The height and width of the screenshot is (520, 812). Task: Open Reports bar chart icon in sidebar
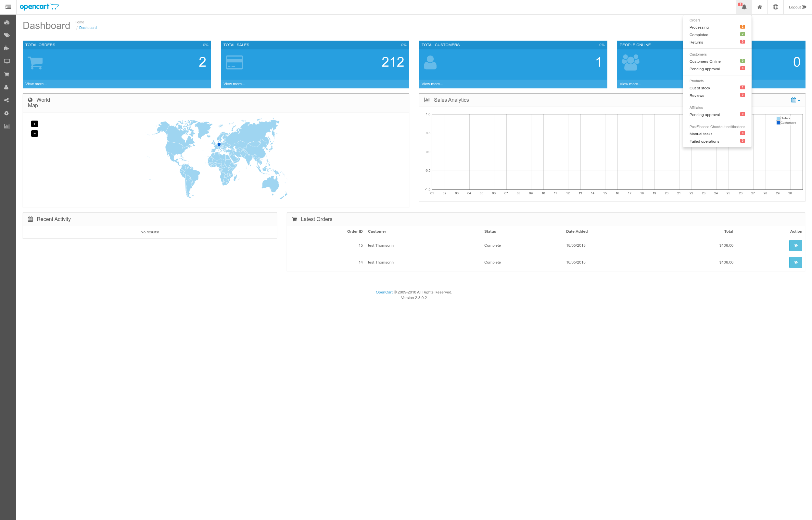coord(7,126)
